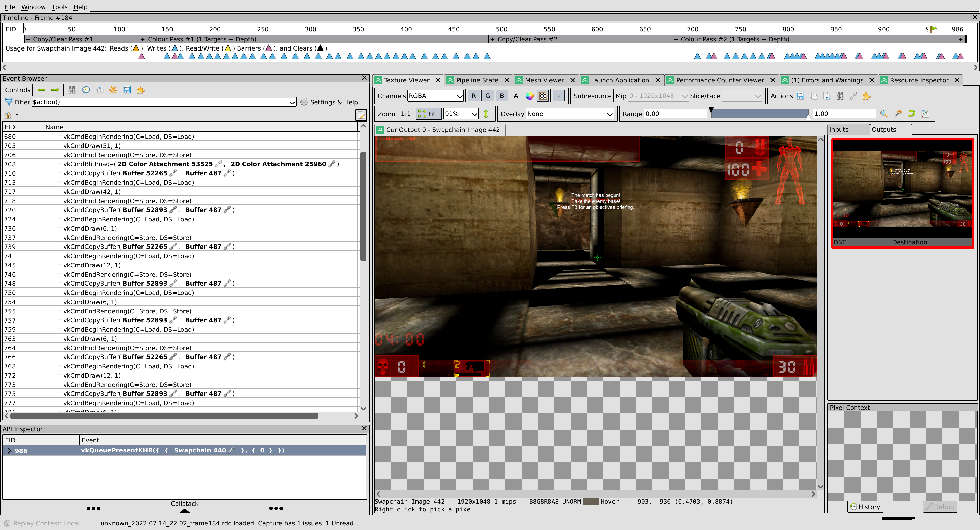Open the Overlay None dropdown
This screenshot has height=530, width=980.
[x=570, y=114]
